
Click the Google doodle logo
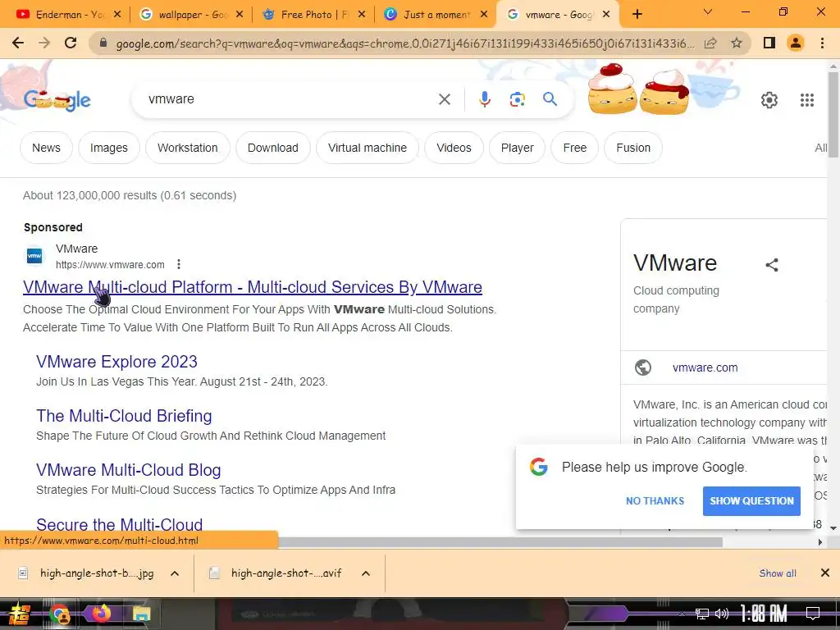click(57, 99)
